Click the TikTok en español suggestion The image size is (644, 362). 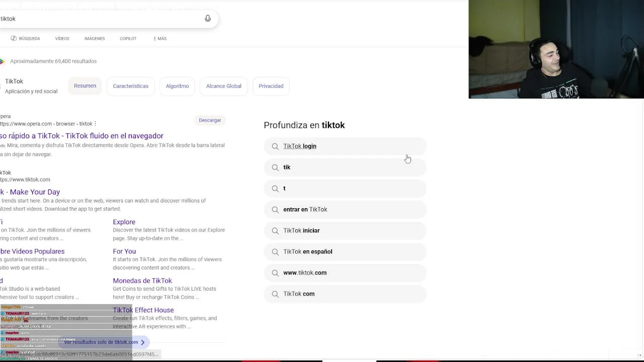pos(345,252)
